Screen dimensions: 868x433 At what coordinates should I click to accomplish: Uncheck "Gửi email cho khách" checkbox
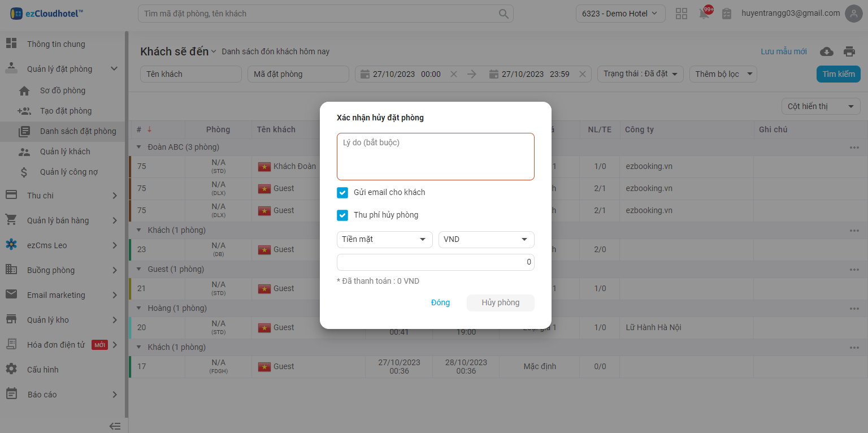point(342,193)
